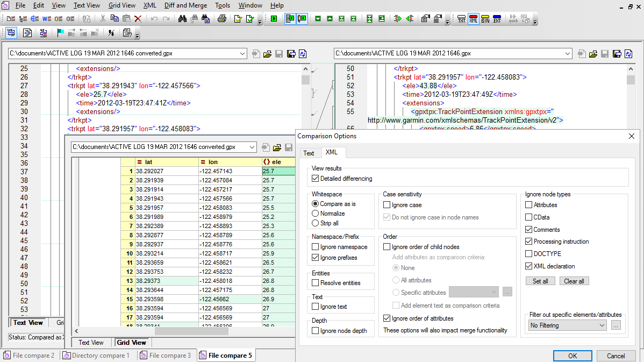Switch to the Text tab in Comparison Options
The width and height of the screenshot is (644, 362).
pos(309,153)
